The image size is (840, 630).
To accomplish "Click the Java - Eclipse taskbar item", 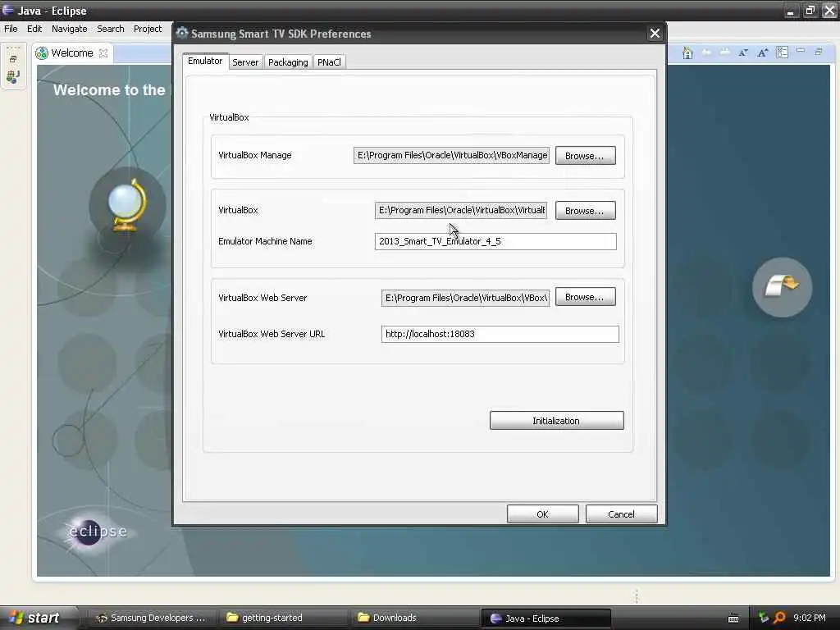I will point(546,619).
